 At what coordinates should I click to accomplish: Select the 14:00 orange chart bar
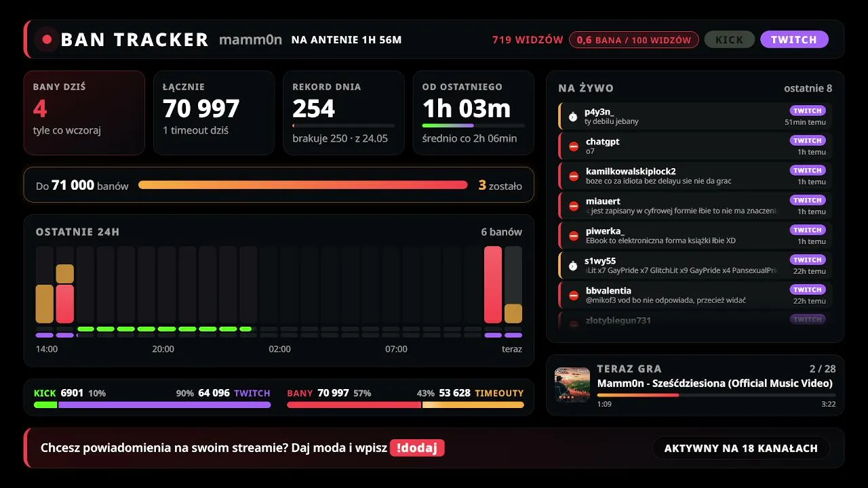[44, 304]
